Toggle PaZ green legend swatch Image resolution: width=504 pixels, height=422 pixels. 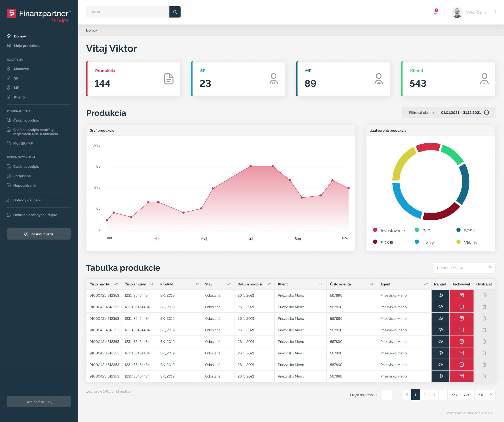pyautogui.click(x=417, y=230)
